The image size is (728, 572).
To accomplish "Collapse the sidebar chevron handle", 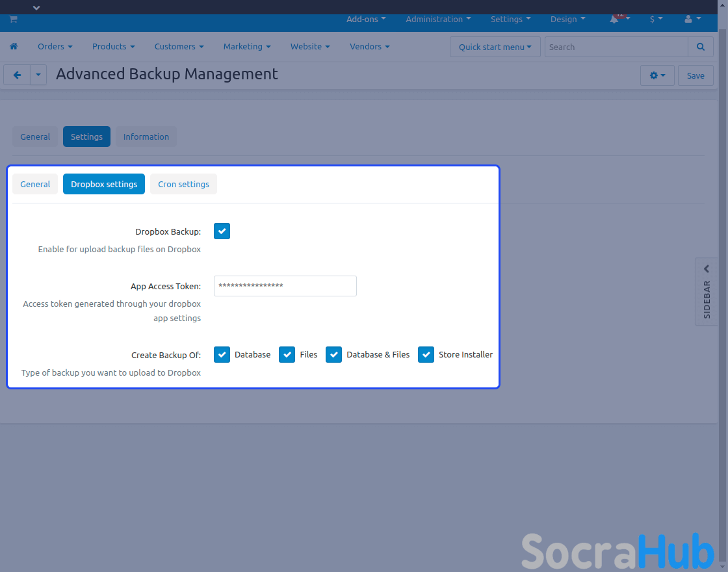I will tap(707, 269).
